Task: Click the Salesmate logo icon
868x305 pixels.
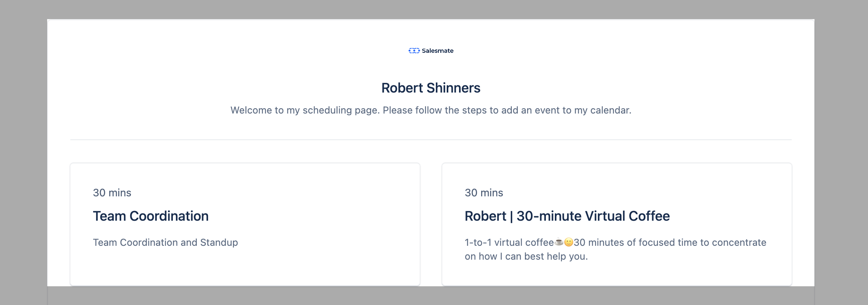Action: pos(414,51)
